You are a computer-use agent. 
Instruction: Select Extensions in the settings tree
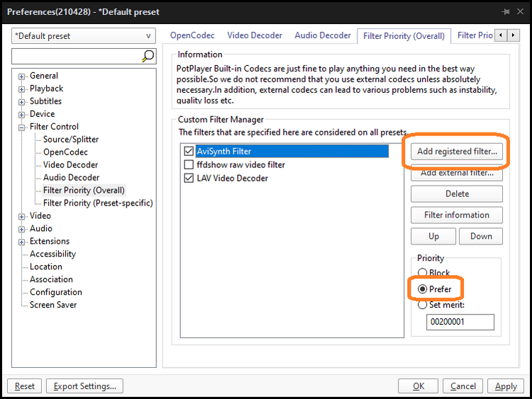(50, 241)
